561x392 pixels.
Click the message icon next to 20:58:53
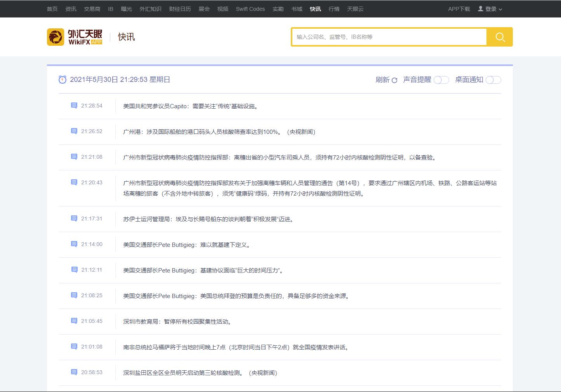click(x=74, y=372)
